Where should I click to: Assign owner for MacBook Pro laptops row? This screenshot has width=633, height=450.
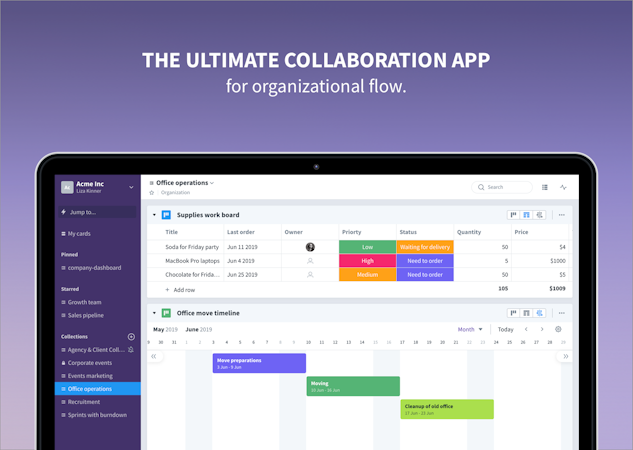[310, 261]
